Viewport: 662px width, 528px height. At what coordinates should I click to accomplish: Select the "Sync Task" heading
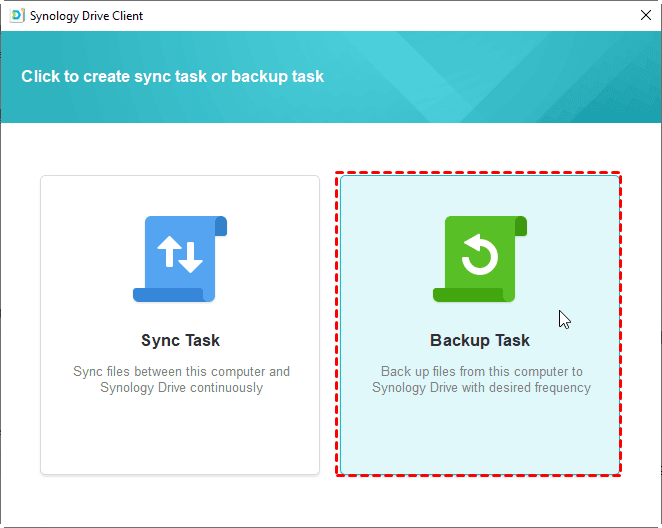pyautogui.click(x=180, y=340)
